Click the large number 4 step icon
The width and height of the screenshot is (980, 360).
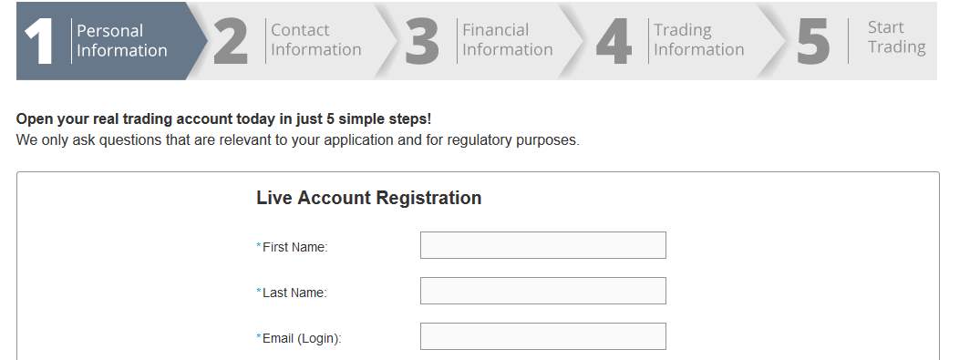(614, 41)
